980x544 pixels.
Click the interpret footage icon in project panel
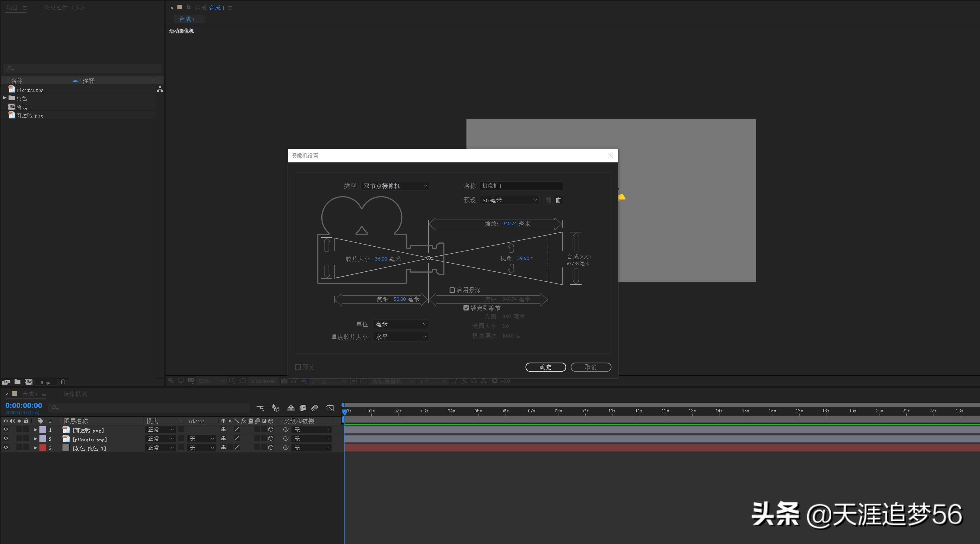[6, 382]
